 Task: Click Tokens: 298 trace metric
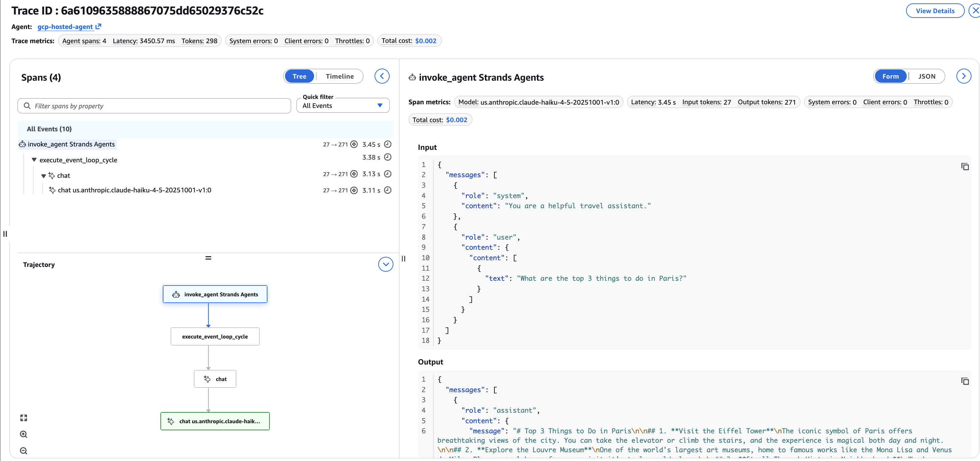pos(199,40)
